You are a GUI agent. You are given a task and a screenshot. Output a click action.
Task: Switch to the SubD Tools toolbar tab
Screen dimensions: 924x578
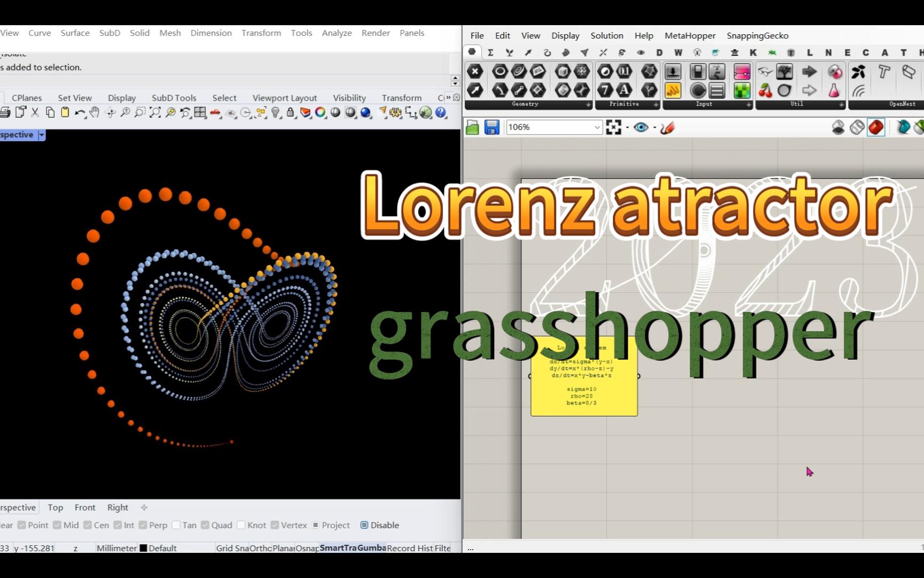point(174,98)
